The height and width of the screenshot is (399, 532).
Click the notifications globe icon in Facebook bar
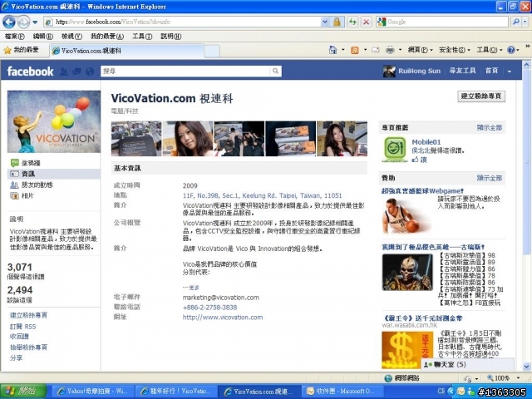point(90,71)
